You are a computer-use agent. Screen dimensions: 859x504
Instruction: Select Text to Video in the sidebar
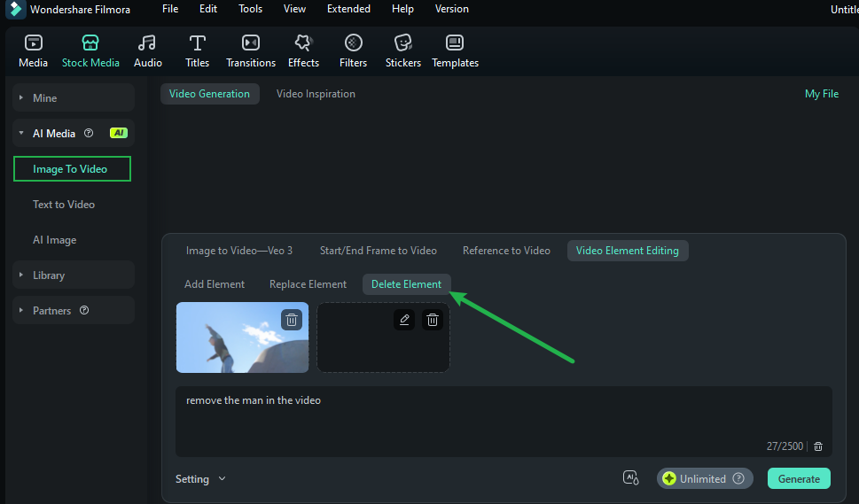point(64,204)
